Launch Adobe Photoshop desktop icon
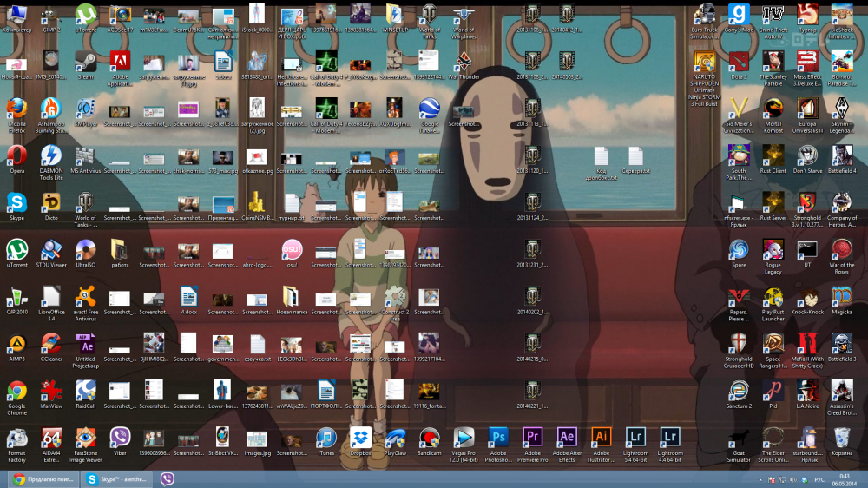 pyautogui.click(x=497, y=445)
